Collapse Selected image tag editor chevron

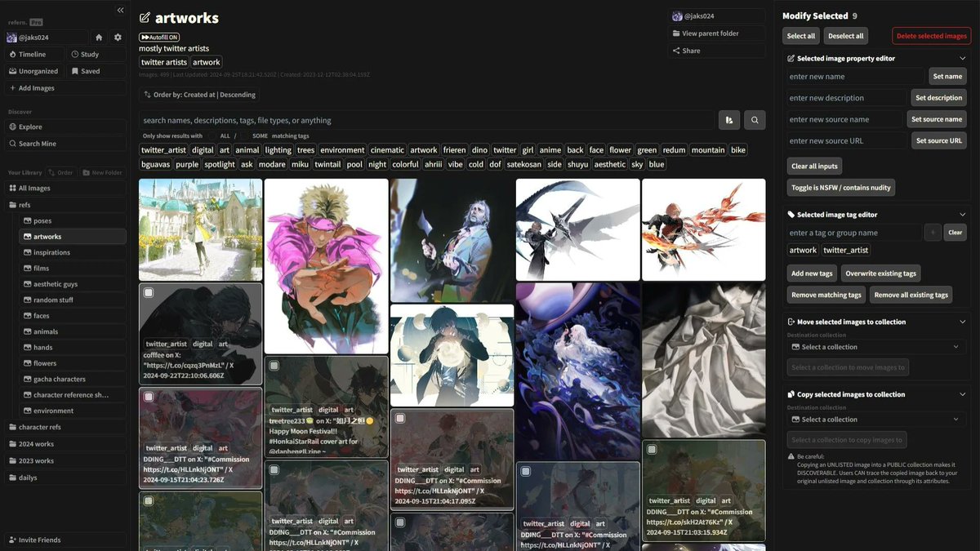(962, 215)
